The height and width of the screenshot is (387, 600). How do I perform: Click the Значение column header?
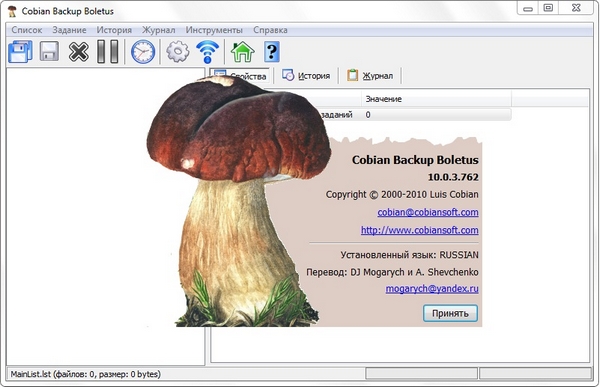[x=436, y=99]
